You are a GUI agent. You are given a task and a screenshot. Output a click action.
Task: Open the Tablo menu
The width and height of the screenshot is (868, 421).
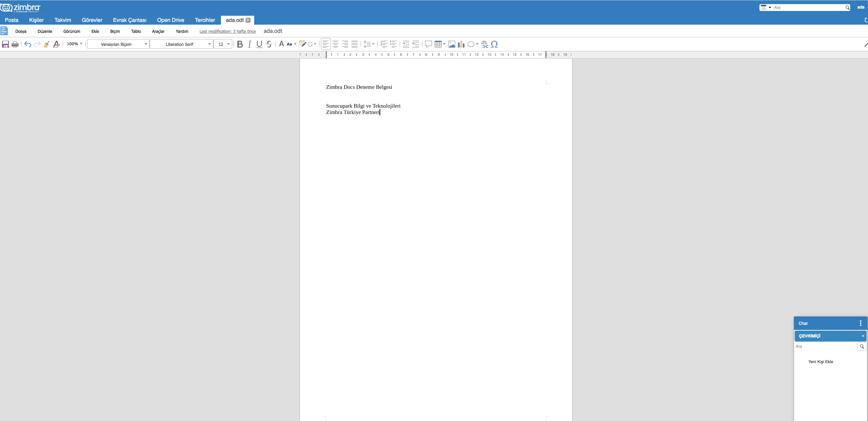tap(136, 31)
